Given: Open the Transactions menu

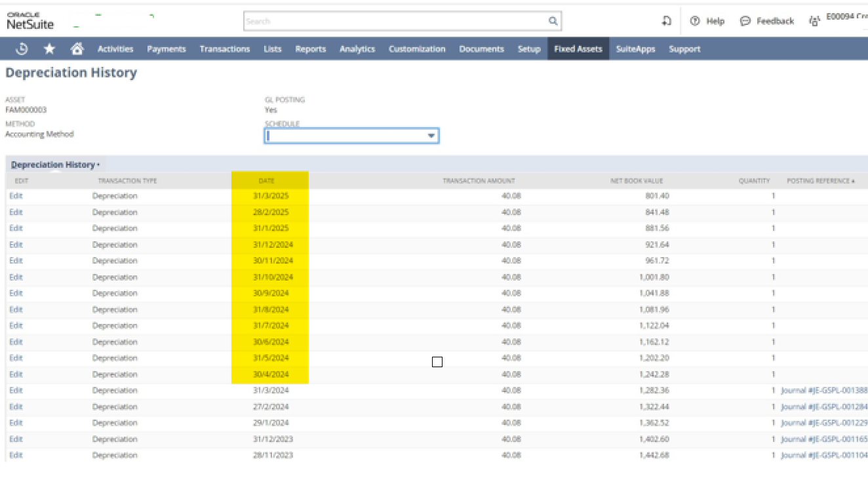Looking at the screenshot, I should pyautogui.click(x=224, y=49).
